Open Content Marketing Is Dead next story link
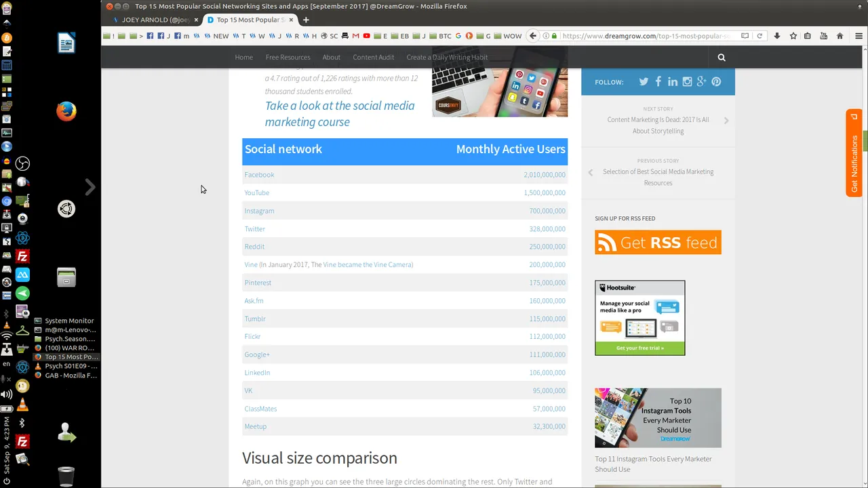 (658, 125)
